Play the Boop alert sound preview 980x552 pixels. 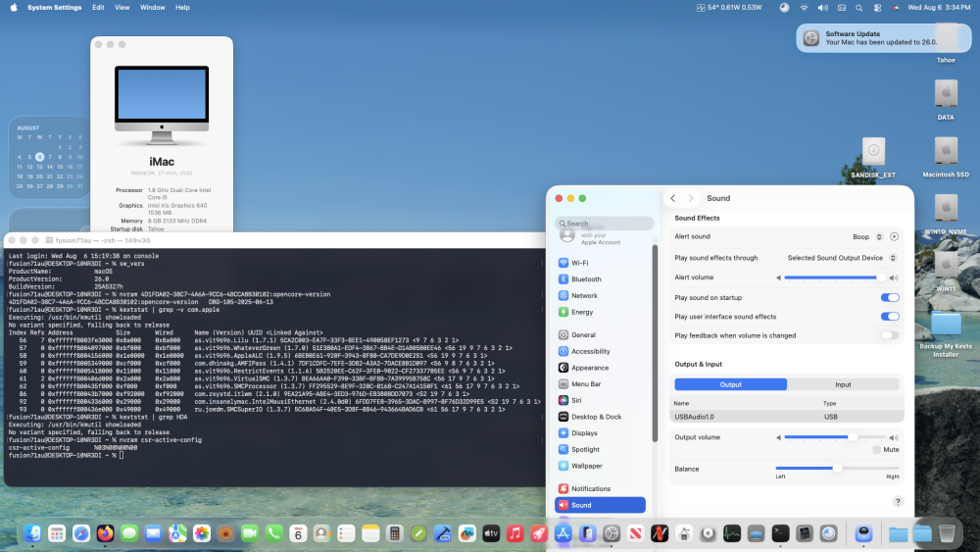(894, 237)
